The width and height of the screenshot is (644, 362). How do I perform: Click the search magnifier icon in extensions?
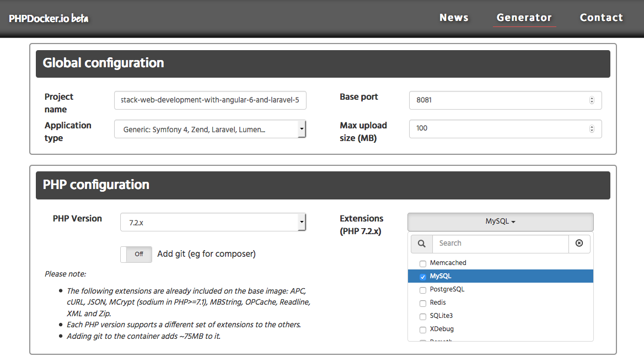(x=422, y=244)
